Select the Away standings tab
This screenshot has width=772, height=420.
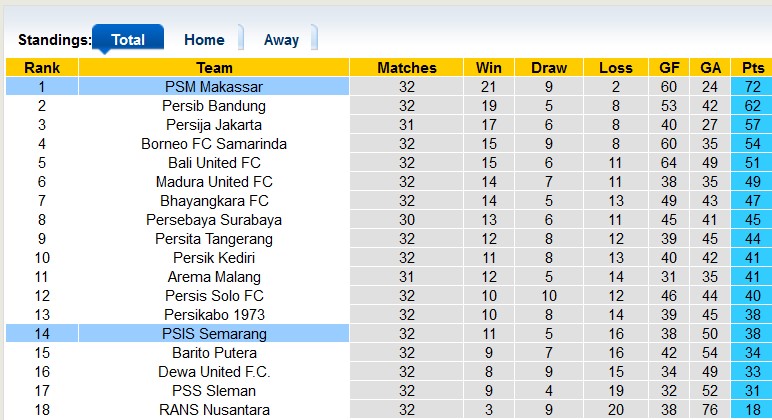281,40
